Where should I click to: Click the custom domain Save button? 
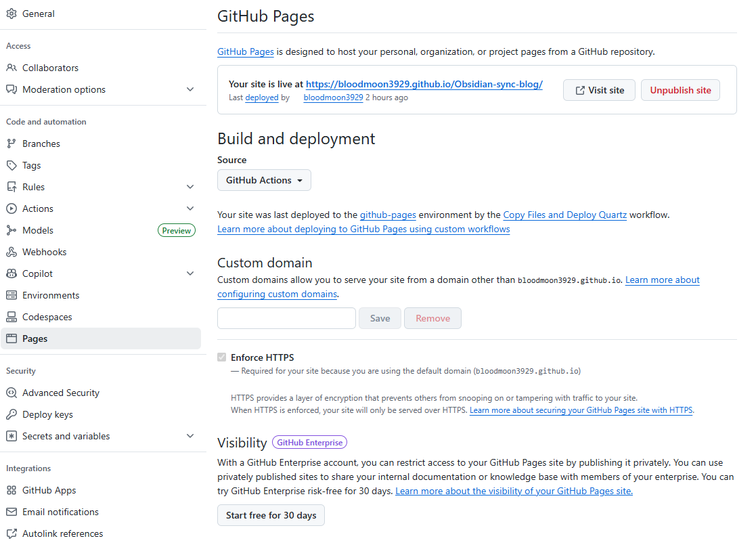click(380, 318)
